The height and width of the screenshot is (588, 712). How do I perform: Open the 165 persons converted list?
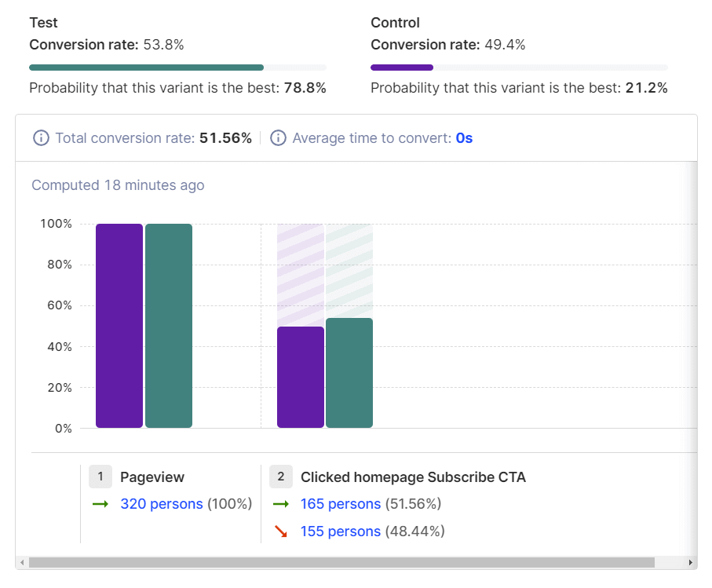click(341, 504)
